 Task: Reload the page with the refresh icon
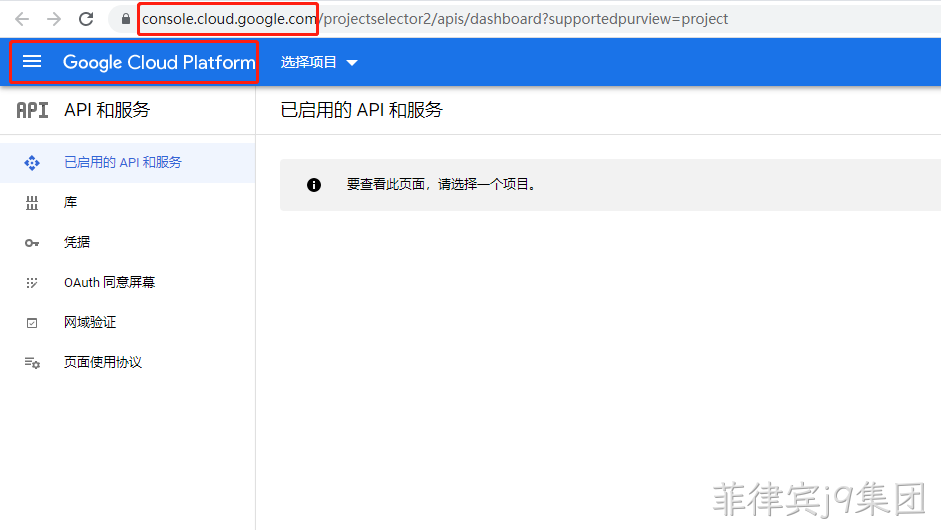86,19
